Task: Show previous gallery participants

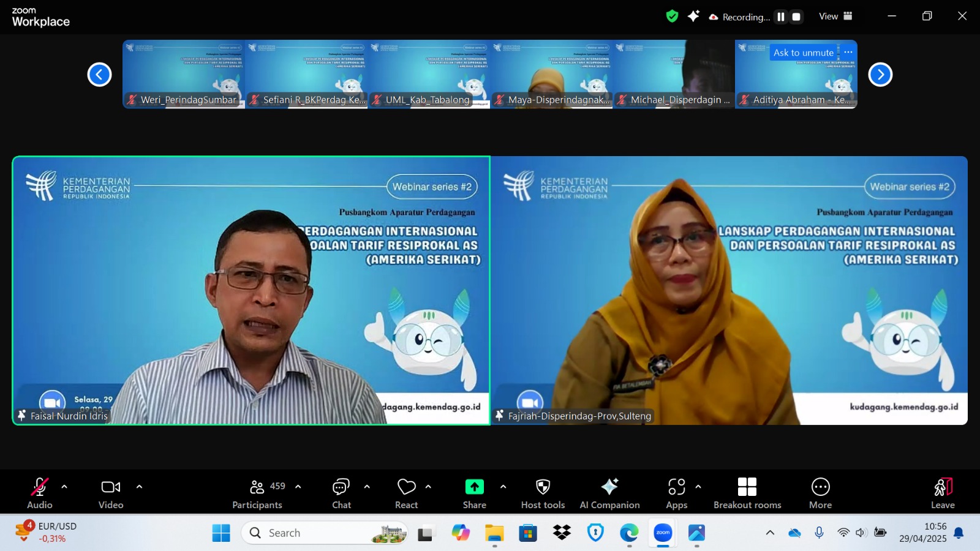Action: click(x=99, y=75)
